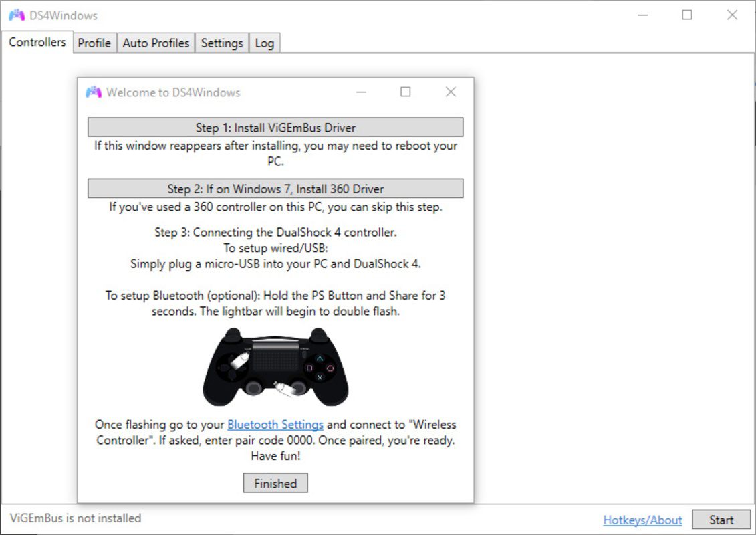The image size is (756, 535).
Task: Minimize the Welcome to DS4Windows dialog
Action: click(361, 92)
